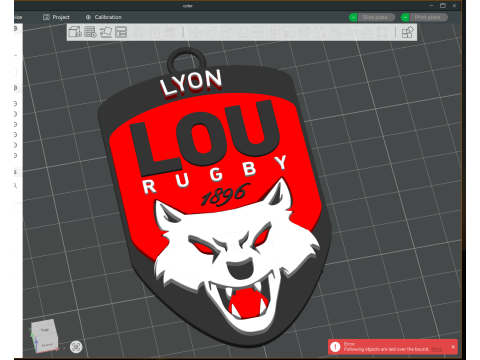Click the Arrange objects toolbar icon
The height and width of the screenshot is (360, 480).
tap(121, 32)
